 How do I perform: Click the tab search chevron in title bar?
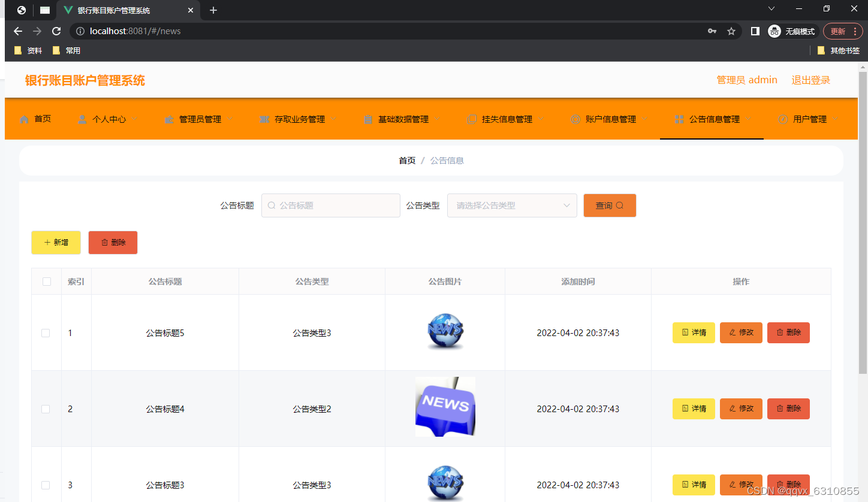coord(771,8)
